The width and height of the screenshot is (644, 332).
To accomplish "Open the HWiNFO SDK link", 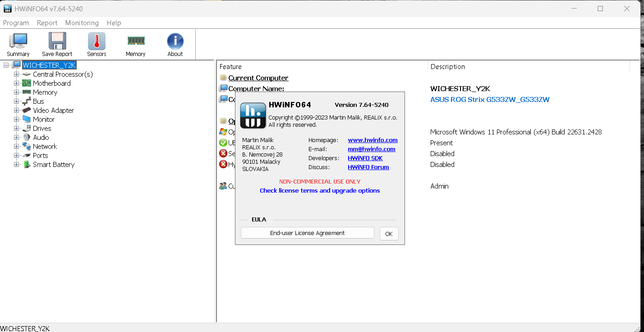I will click(x=365, y=158).
